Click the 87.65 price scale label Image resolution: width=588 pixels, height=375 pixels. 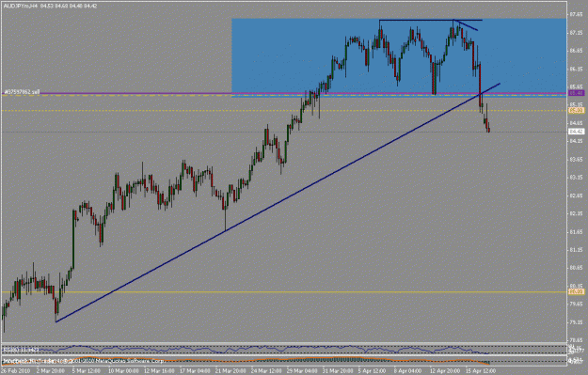576,15
